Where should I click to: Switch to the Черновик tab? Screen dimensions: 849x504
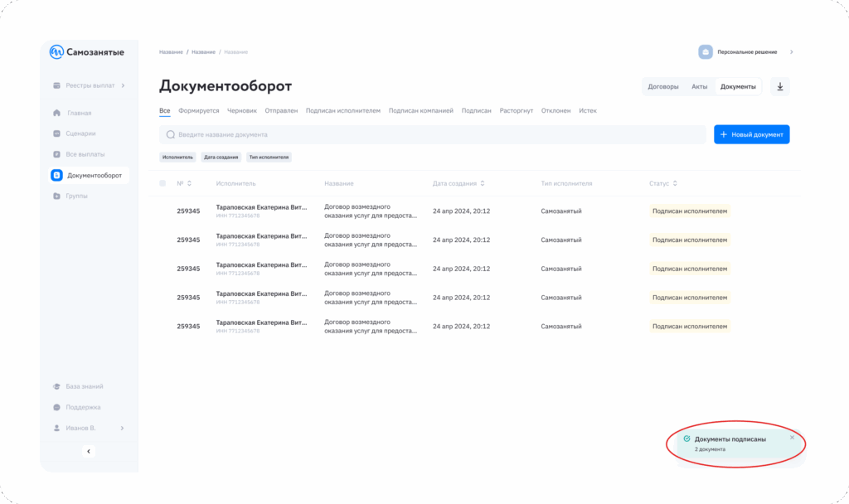pos(242,110)
